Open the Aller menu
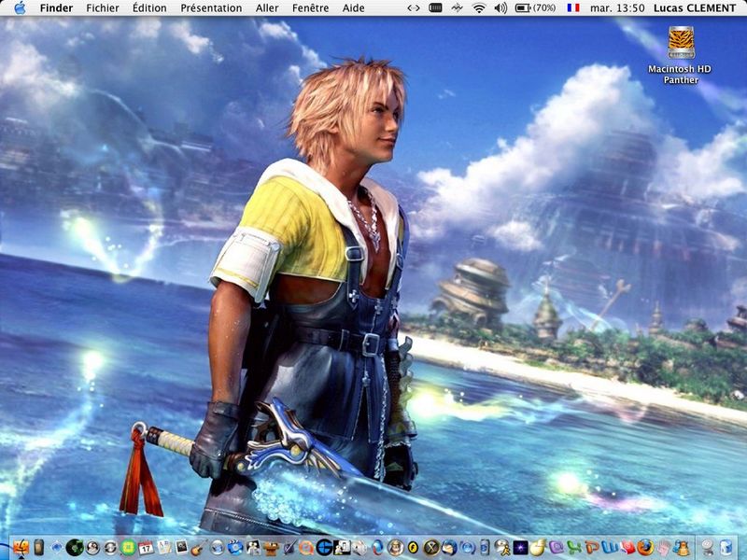Viewport: 747px width, 560px height. (x=267, y=7)
